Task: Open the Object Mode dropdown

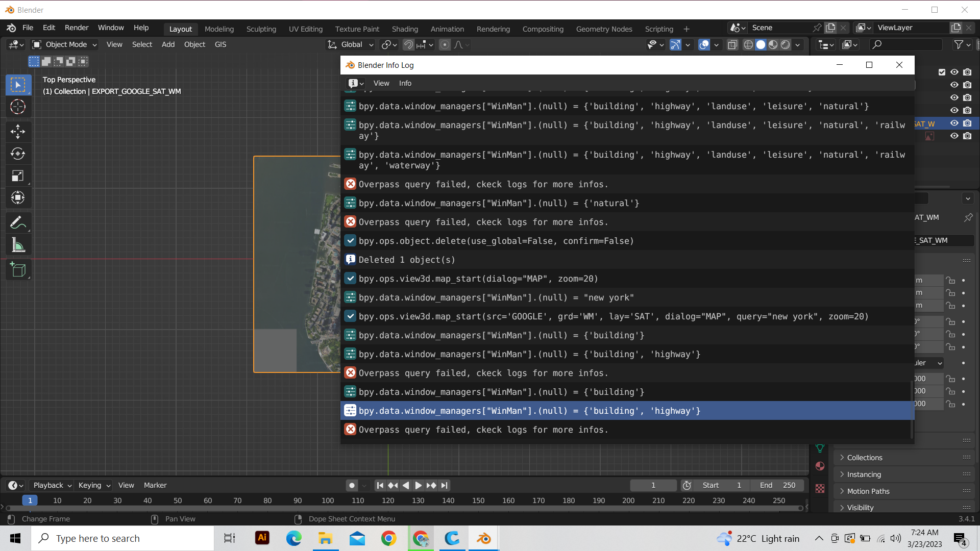Action: (x=65, y=45)
